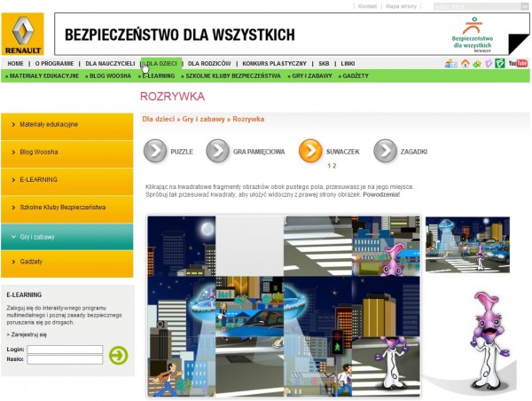Open the YouTube channel icon
Image resolution: width=532 pixels, height=401 pixels.
[x=518, y=64]
